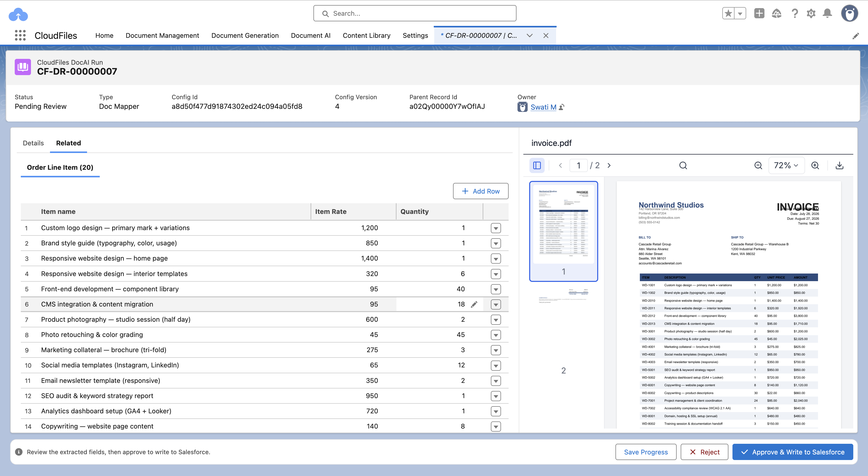Reject the extracted document

pyautogui.click(x=704, y=452)
